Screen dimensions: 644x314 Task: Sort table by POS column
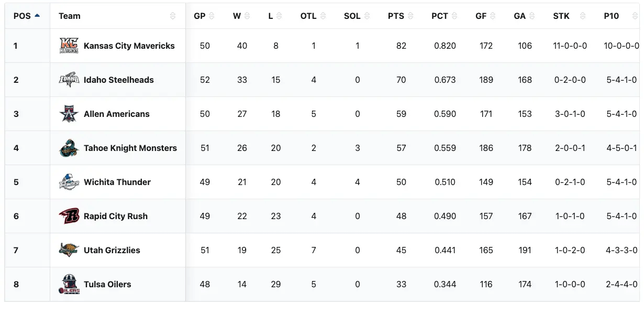pos(27,16)
